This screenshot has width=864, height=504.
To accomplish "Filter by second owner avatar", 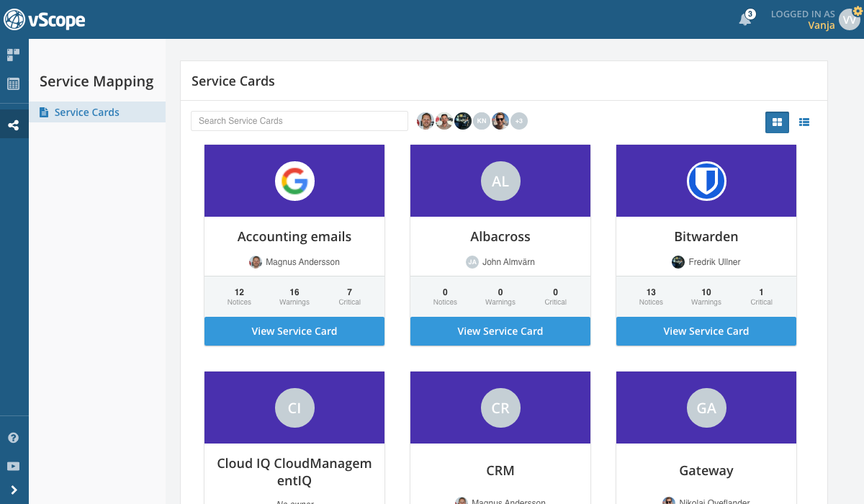I will [x=444, y=121].
